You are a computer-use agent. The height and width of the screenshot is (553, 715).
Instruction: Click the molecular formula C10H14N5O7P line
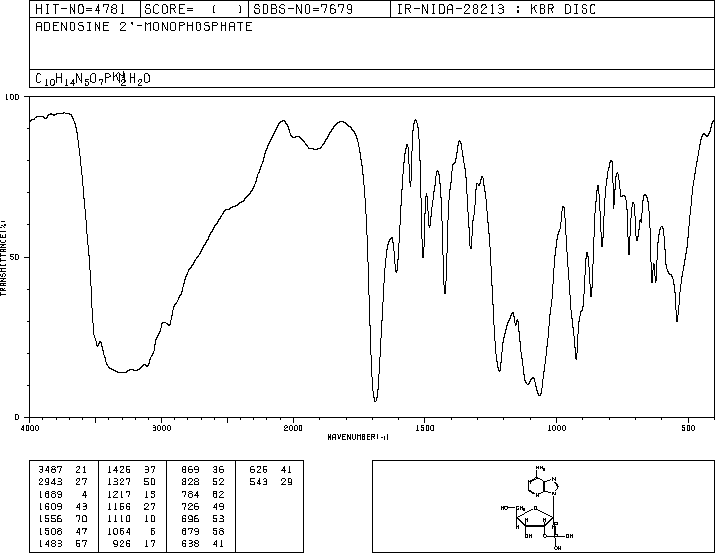click(x=93, y=79)
